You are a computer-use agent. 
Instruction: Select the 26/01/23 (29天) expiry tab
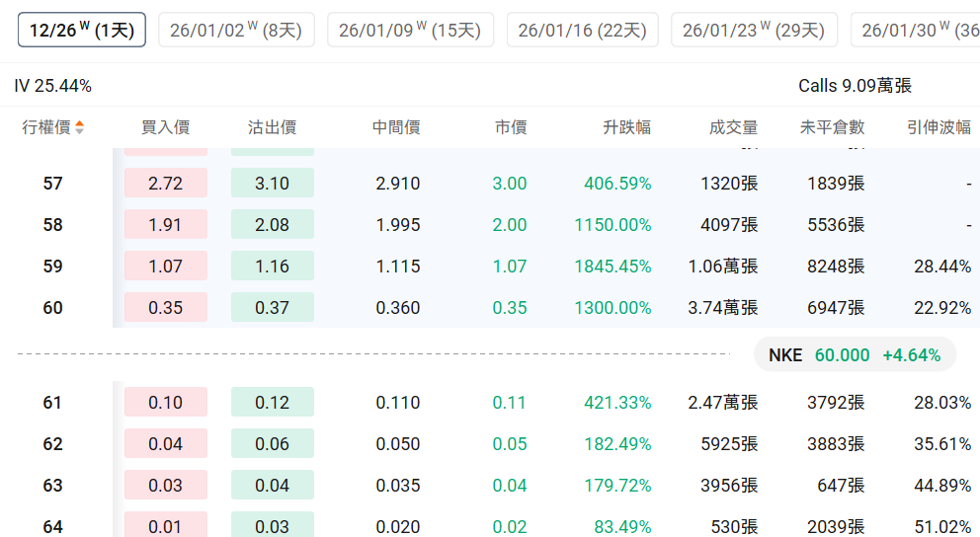(x=754, y=30)
